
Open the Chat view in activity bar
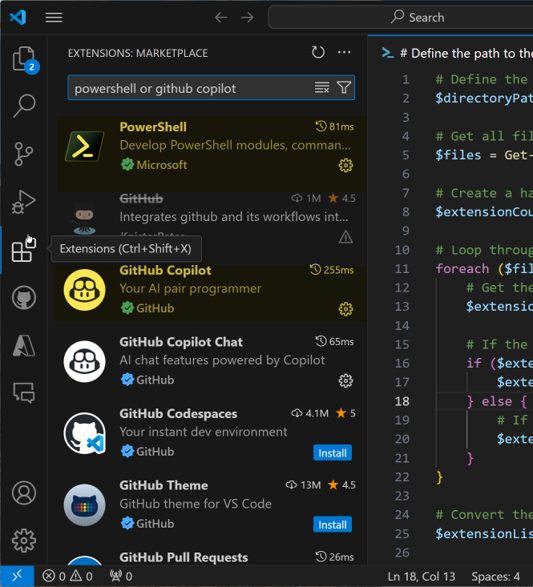click(x=24, y=392)
